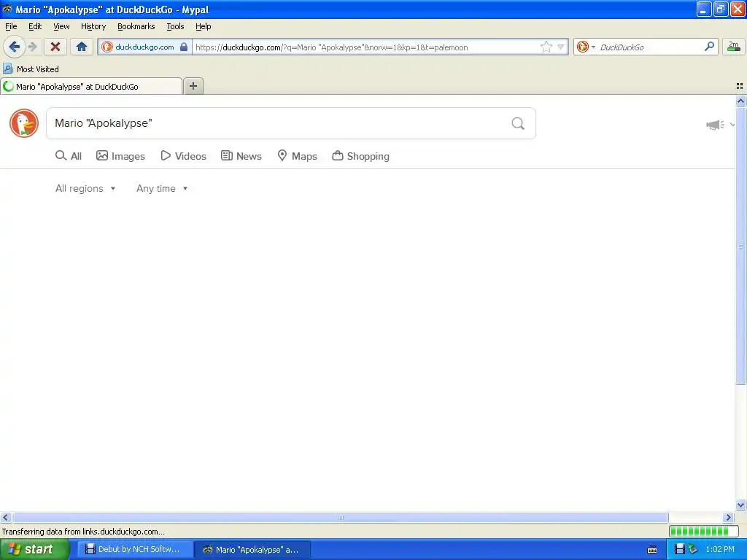Select the All results tab
Viewport: 747px width, 560px height.
point(69,156)
